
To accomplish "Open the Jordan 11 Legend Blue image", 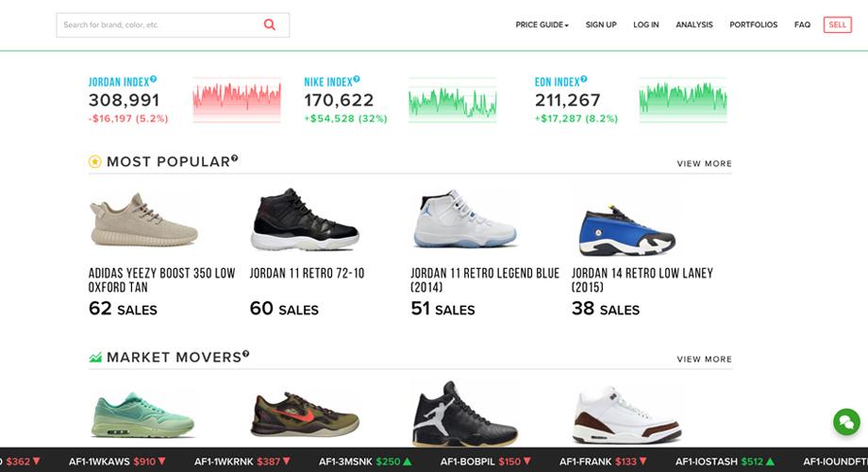I will 465,219.
